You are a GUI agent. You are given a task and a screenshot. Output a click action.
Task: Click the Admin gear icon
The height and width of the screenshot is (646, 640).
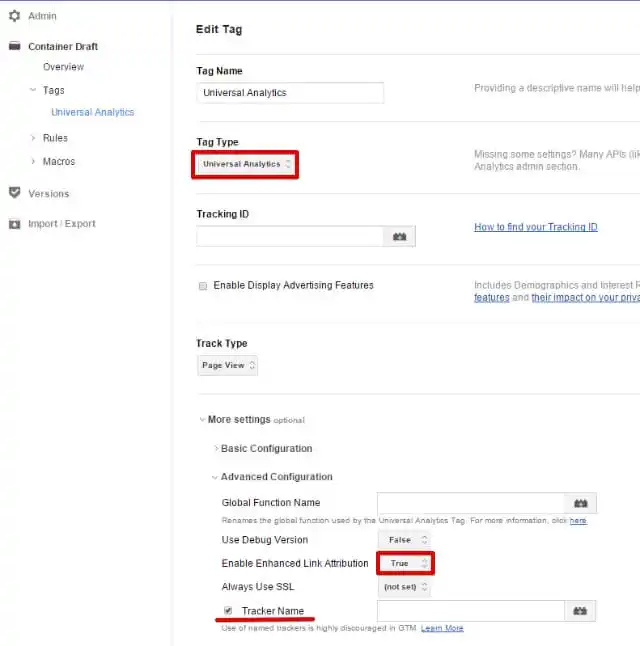(14, 16)
